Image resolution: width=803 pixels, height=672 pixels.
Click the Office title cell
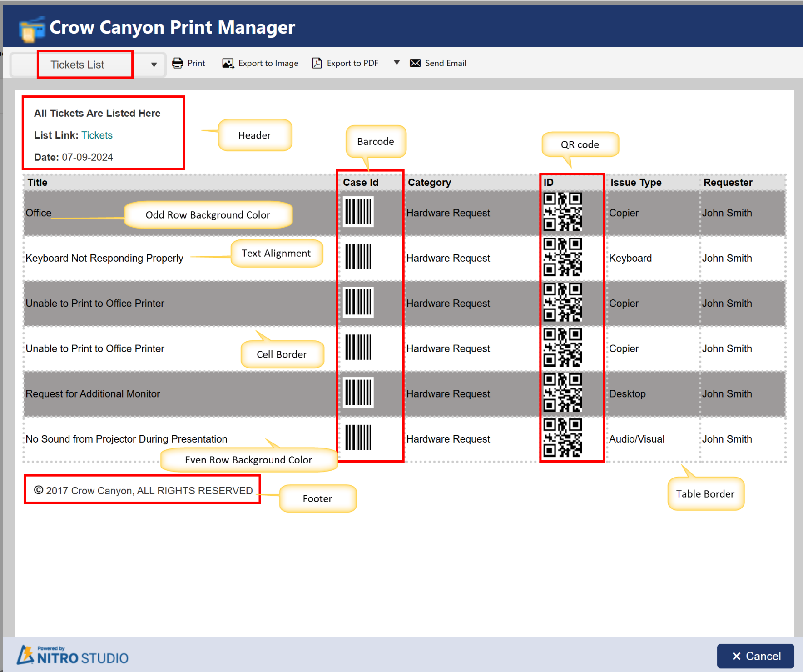coord(39,213)
